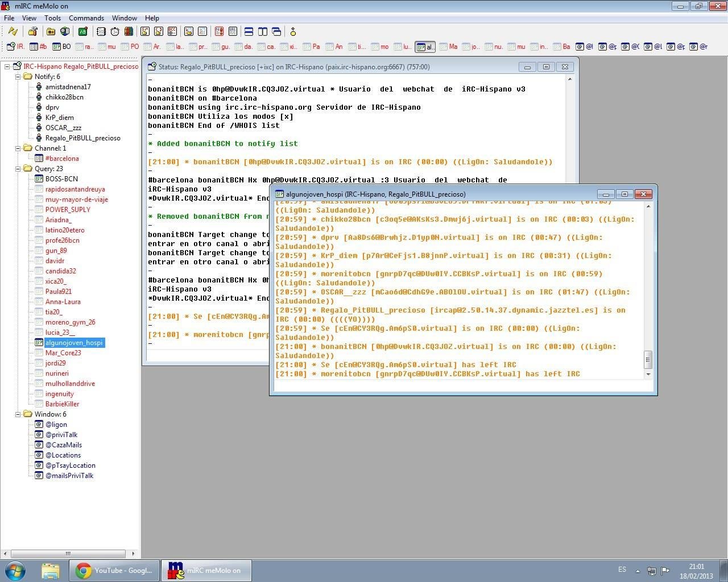
Task: Connect to server with the lightning bolt icon
Action: click(13, 31)
